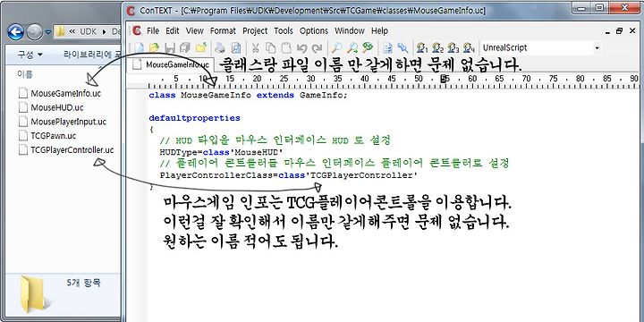Print the document using the printer icon
644x322 pixels.
221,47
